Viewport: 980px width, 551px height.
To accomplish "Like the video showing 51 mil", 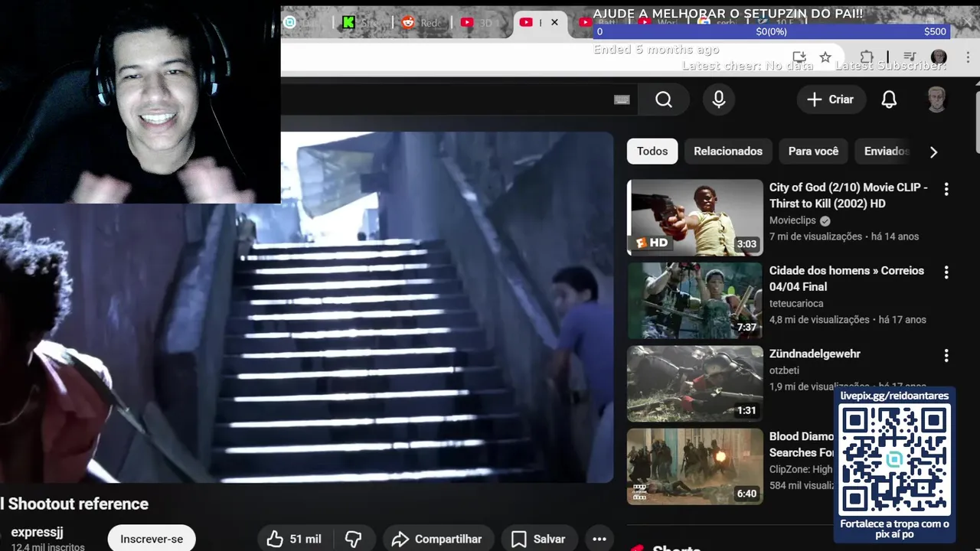I will click(x=294, y=539).
